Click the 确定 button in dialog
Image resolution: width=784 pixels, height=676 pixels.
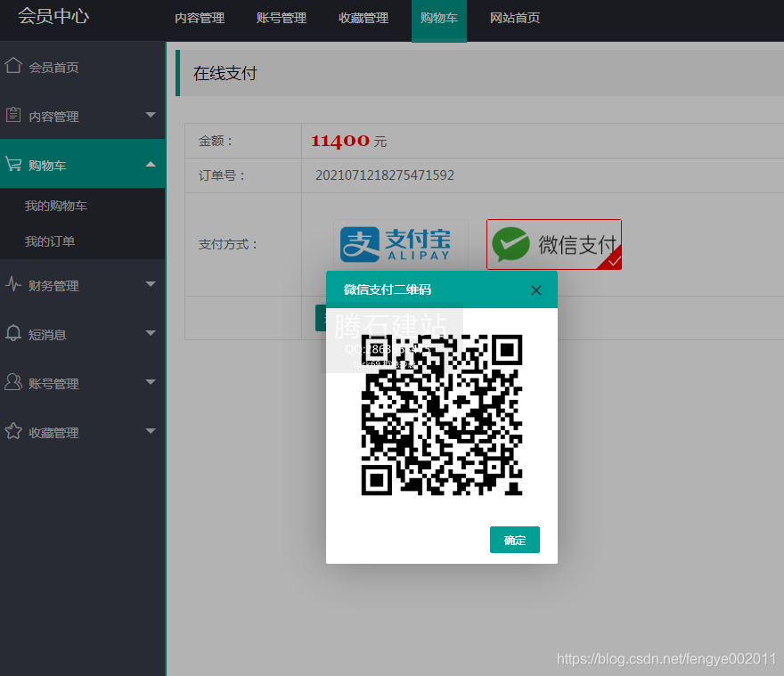click(x=515, y=540)
